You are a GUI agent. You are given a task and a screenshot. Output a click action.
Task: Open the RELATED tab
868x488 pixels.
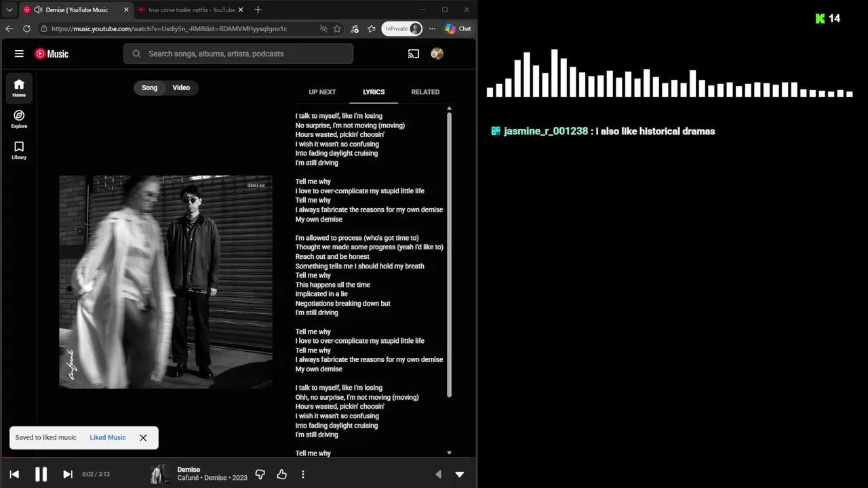coord(425,92)
